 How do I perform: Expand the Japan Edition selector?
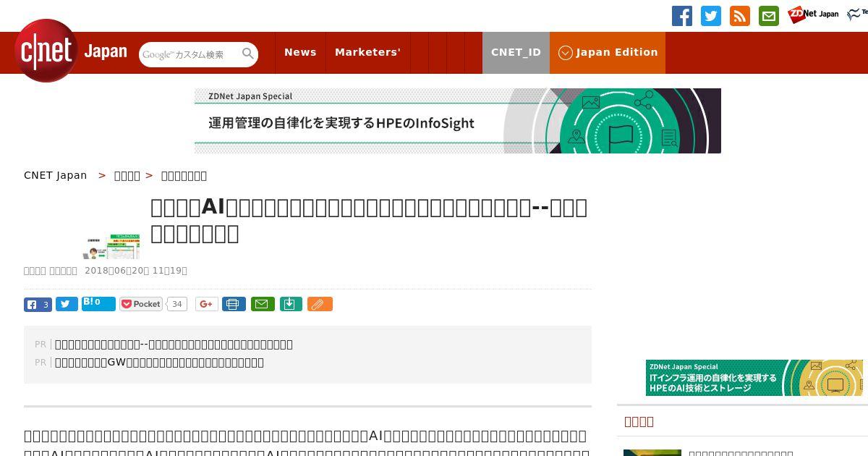[x=608, y=52]
